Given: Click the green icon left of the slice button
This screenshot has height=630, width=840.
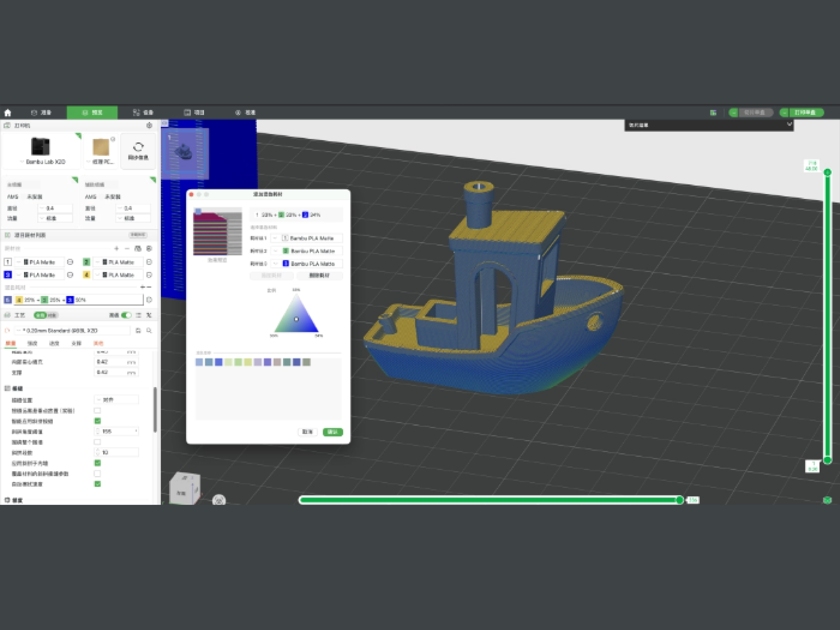Looking at the screenshot, I should coord(713,112).
